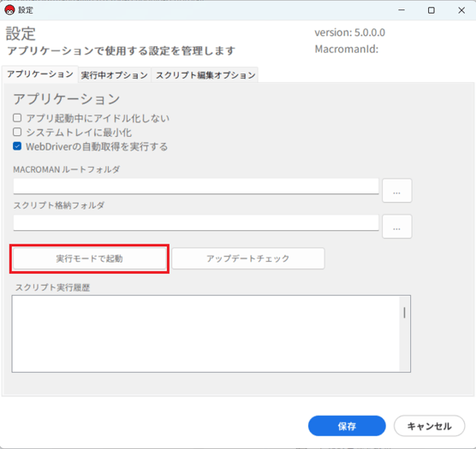Click アプリケーションで使用する設定を管理します text

click(121, 50)
